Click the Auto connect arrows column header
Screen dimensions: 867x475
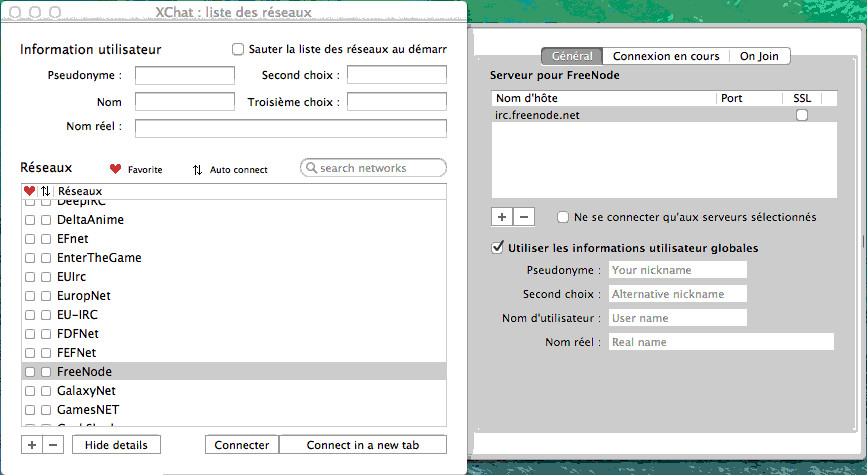[45, 191]
